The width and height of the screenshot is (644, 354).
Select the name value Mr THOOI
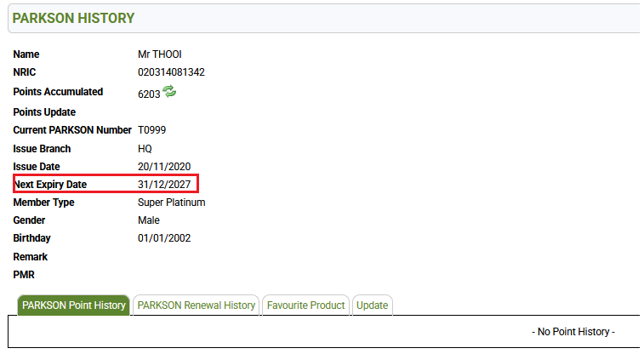(x=160, y=54)
